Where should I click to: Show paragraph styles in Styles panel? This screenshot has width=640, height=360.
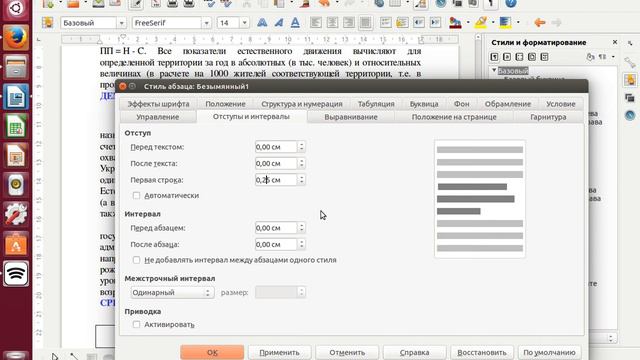(494, 57)
